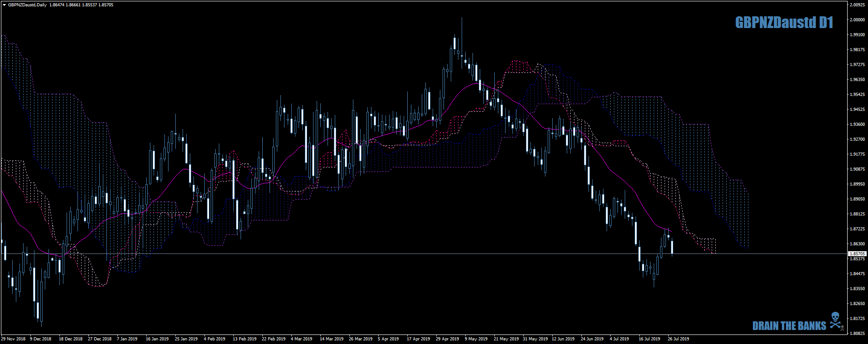Click the 25 Jan 2019 date label
The height and width of the screenshot is (344, 868).
186,339
